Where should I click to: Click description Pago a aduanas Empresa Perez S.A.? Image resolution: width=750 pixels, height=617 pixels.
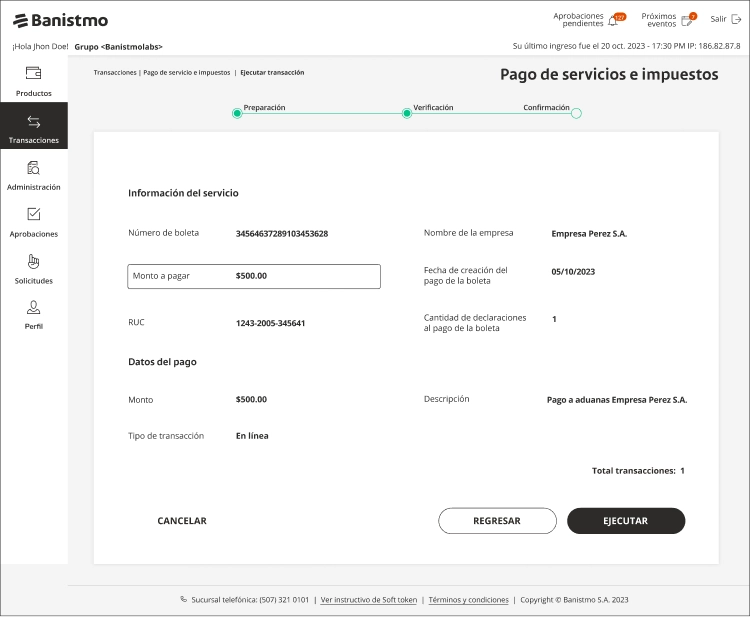pos(617,400)
